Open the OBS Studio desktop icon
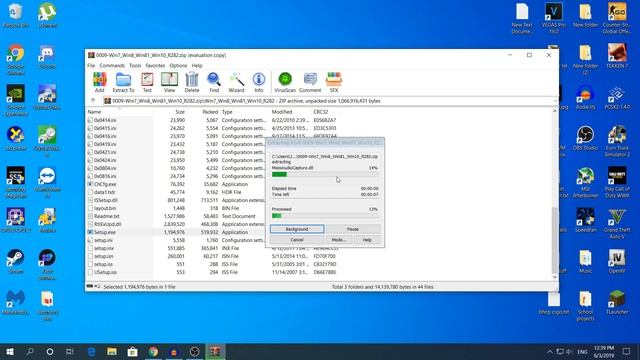Screen dimensions: 640x360 (585, 138)
